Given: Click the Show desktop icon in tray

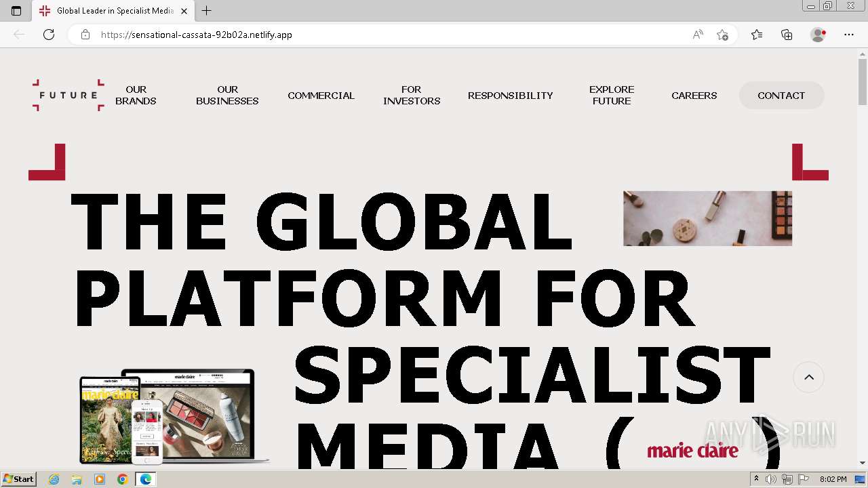Looking at the screenshot, I should (x=861, y=479).
